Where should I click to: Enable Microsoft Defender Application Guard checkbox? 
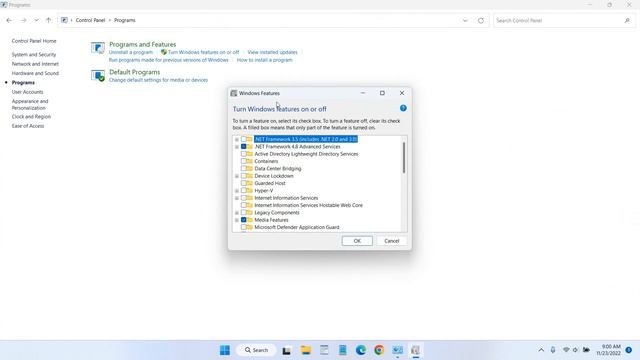point(244,227)
